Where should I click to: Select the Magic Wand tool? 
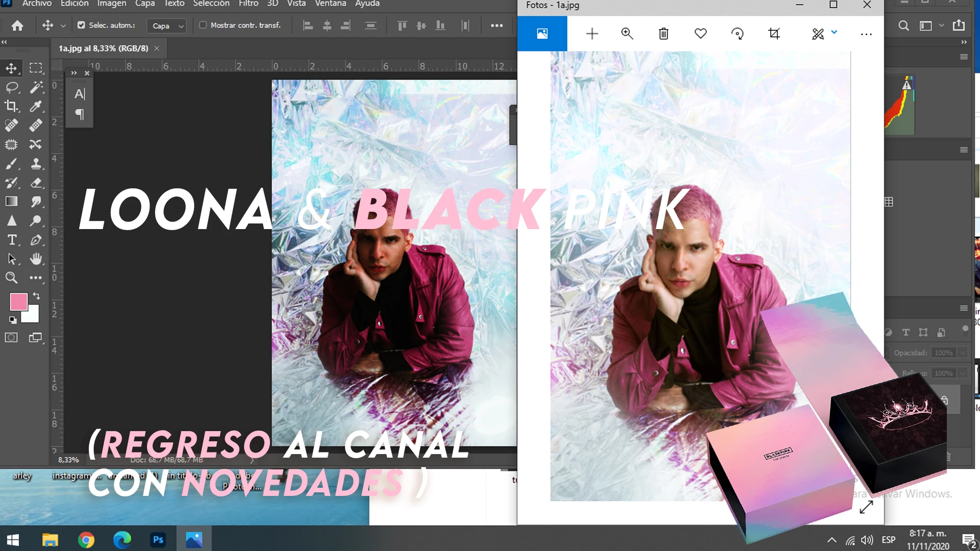tap(36, 87)
